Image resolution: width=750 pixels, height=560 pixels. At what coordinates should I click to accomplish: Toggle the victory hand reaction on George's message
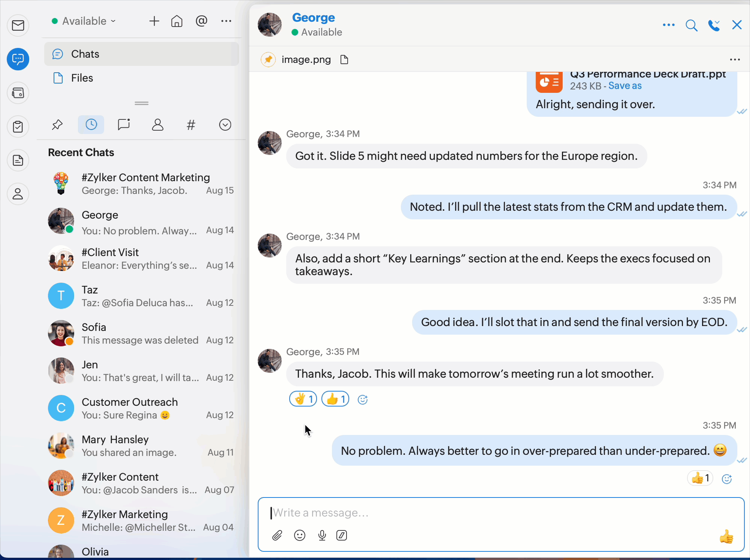click(x=303, y=399)
